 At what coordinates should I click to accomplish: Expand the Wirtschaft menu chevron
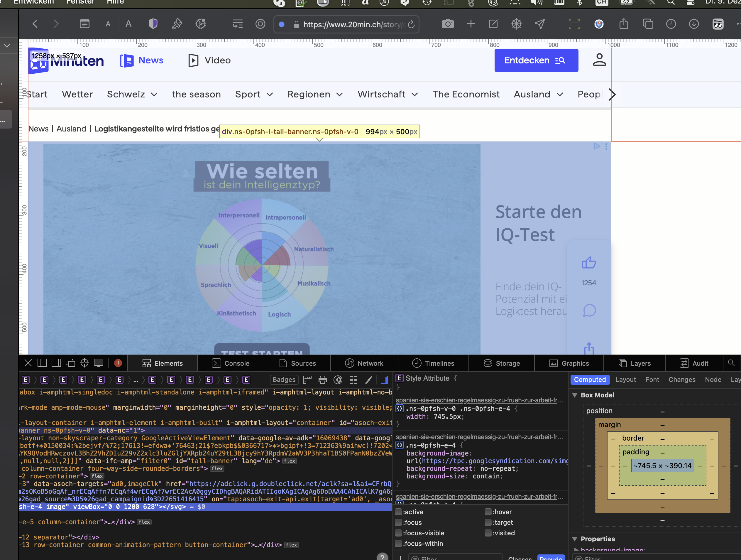(415, 95)
